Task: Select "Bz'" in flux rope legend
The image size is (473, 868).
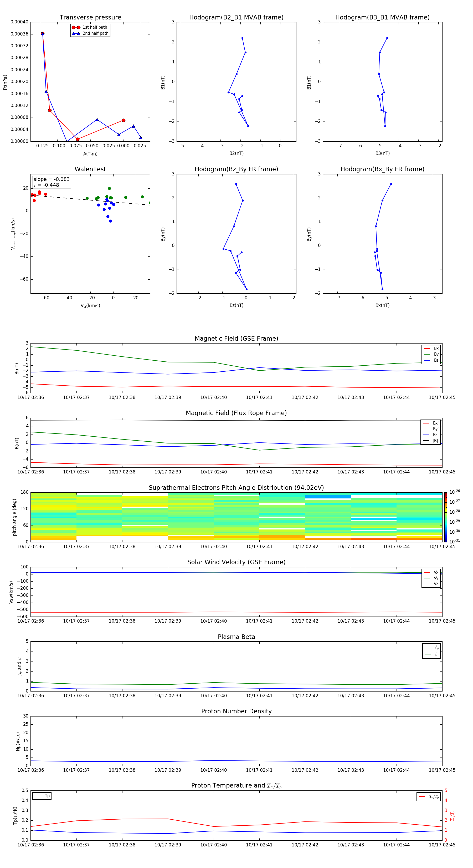Action: tap(431, 435)
